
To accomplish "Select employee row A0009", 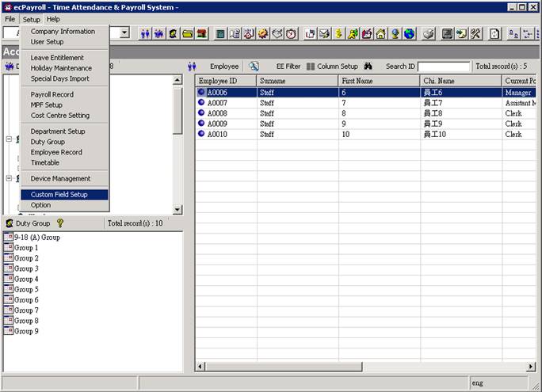I will point(365,124).
